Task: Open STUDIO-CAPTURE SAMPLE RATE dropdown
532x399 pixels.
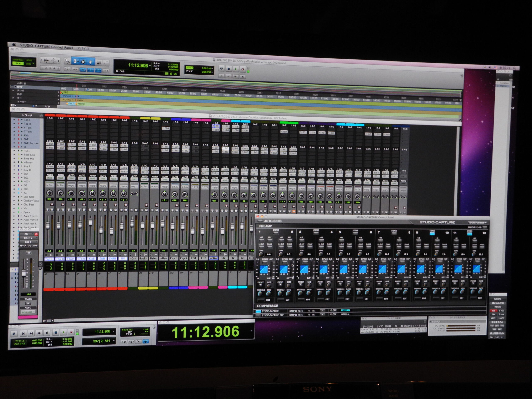Action: (x=323, y=310)
